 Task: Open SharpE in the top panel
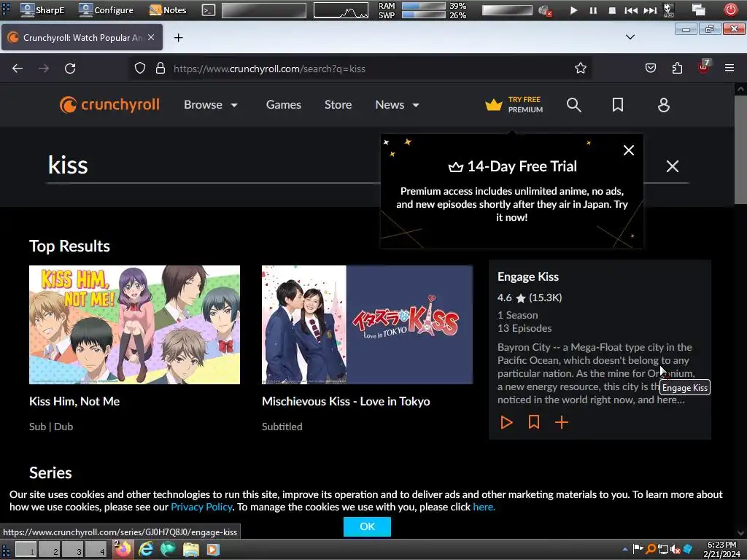point(42,10)
